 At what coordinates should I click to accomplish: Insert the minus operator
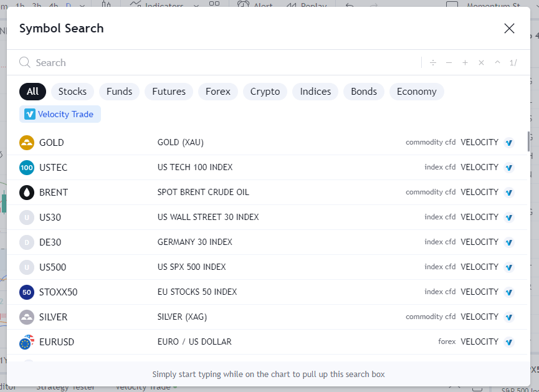point(449,63)
